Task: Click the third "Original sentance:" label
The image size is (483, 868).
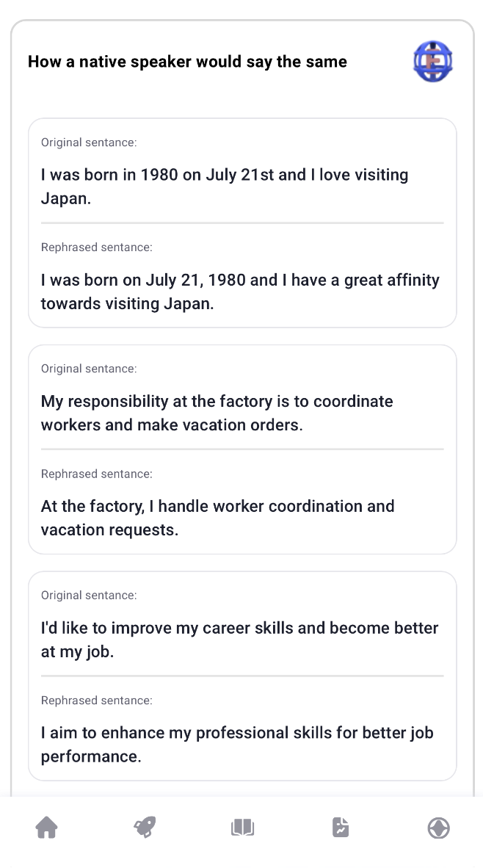Action: (89, 596)
